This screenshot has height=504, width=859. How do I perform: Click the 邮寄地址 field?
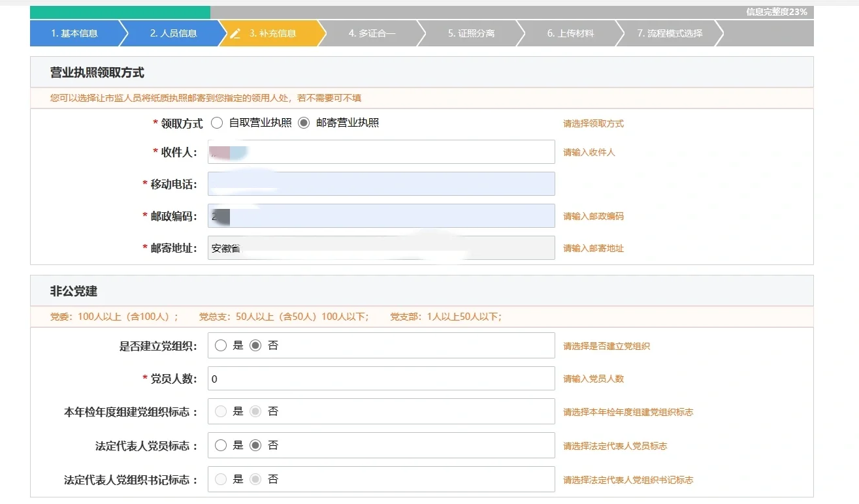click(x=381, y=248)
